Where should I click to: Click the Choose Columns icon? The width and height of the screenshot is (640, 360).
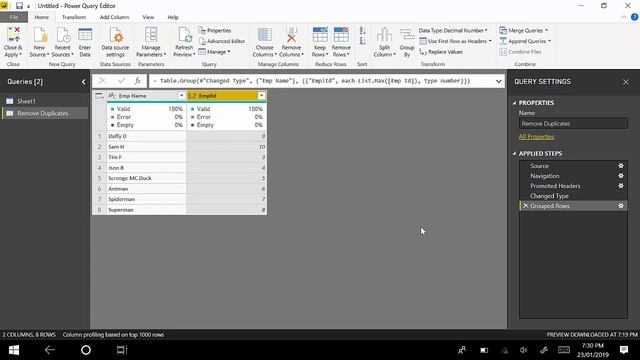tap(264, 35)
